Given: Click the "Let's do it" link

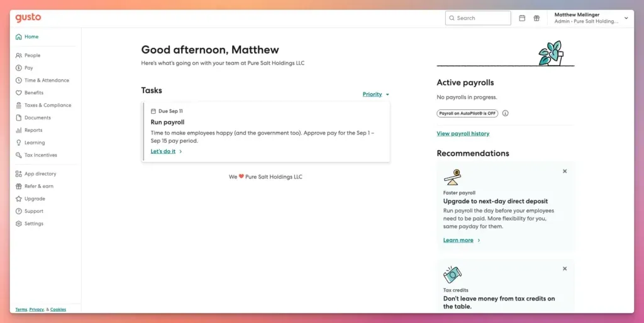Looking at the screenshot, I should [x=164, y=151].
